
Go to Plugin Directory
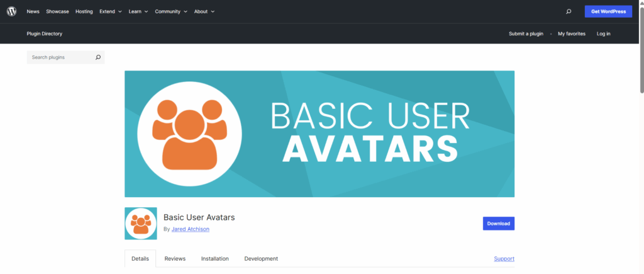[45, 34]
